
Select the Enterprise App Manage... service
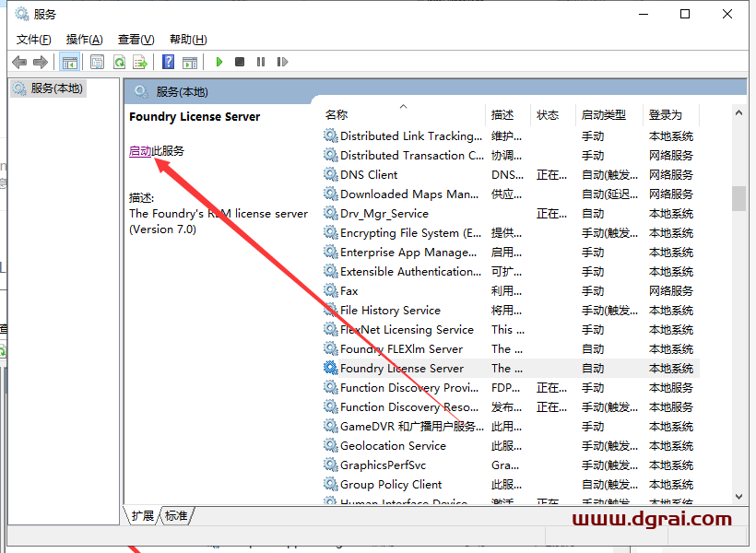(x=510, y=253)
